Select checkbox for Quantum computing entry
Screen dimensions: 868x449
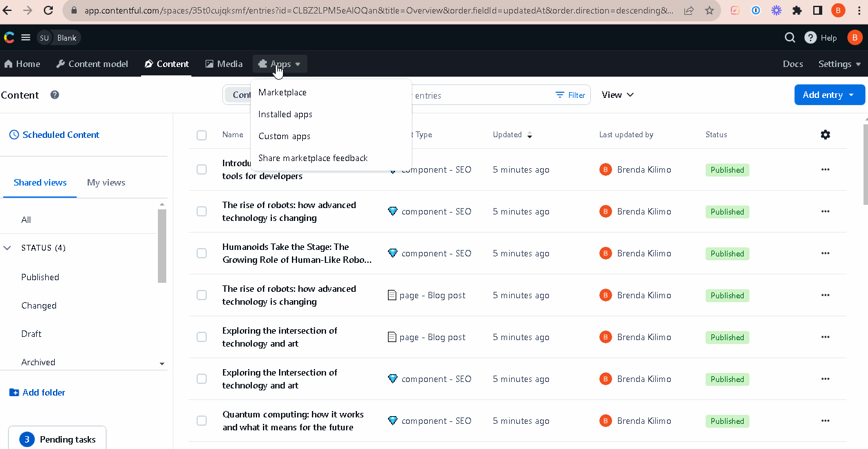click(x=202, y=421)
